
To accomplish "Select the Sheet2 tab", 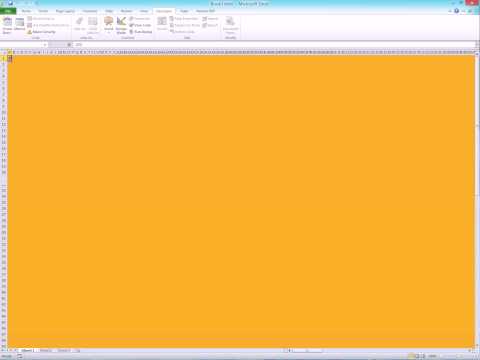I will [45, 350].
